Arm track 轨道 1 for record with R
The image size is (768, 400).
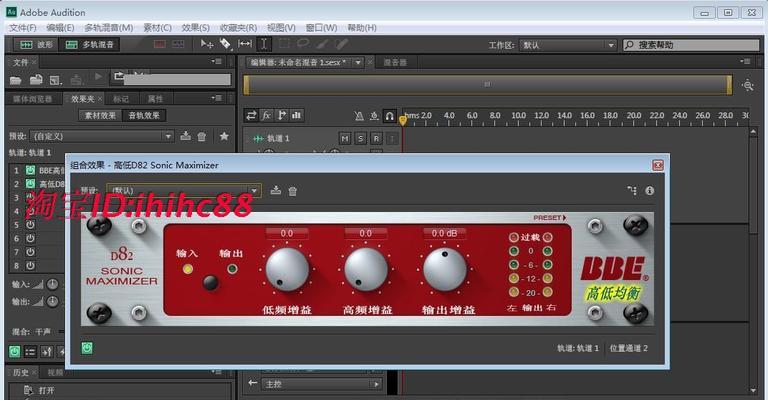376,139
